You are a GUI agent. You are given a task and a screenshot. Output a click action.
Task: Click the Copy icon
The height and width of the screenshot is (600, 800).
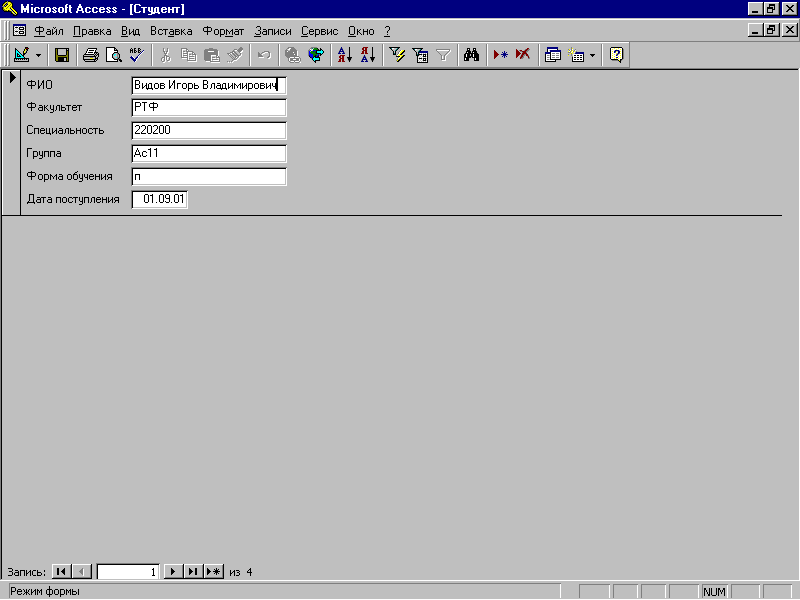click(188, 55)
